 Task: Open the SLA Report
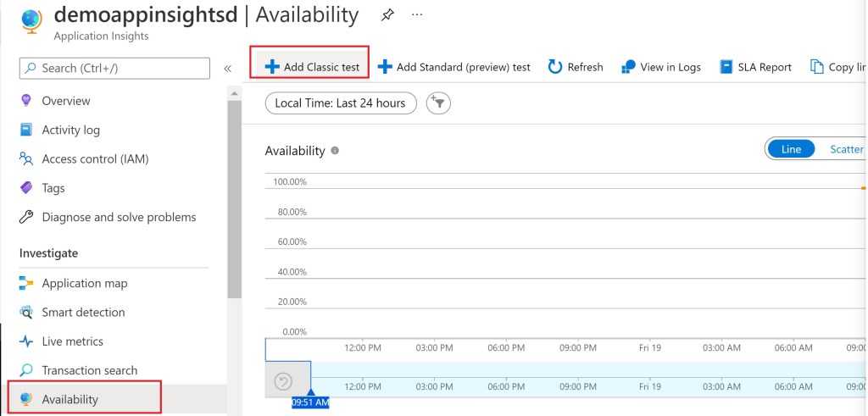tap(755, 67)
